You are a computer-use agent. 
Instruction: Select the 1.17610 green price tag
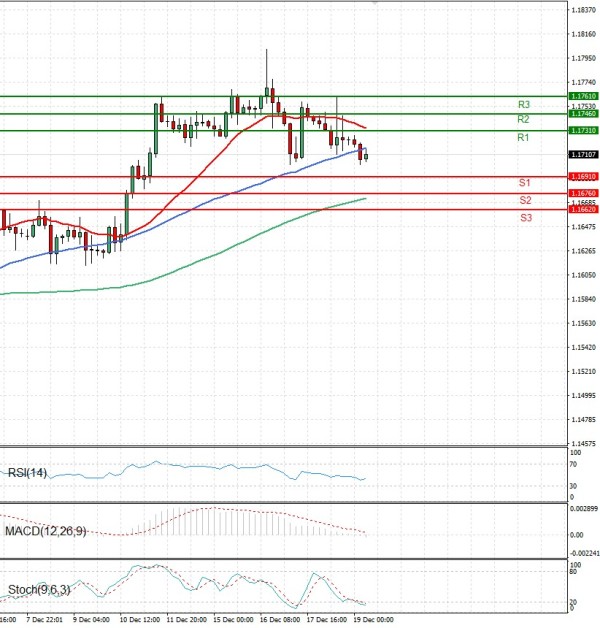coord(582,96)
